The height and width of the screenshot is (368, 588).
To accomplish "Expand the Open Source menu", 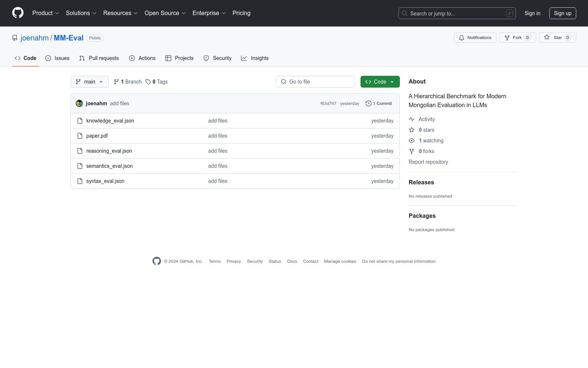I will click(x=165, y=13).
